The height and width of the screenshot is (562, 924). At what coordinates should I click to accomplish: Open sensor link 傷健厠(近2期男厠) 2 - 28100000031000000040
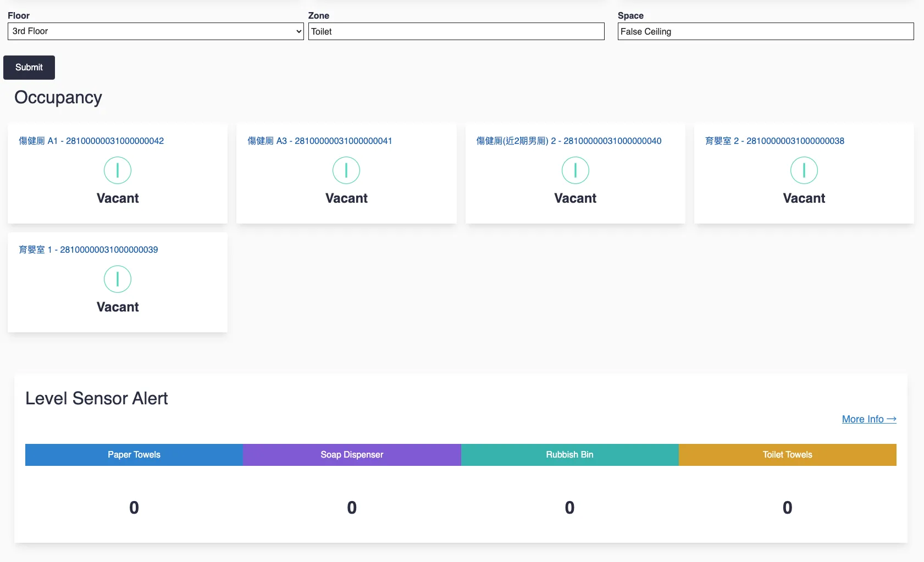569,141
